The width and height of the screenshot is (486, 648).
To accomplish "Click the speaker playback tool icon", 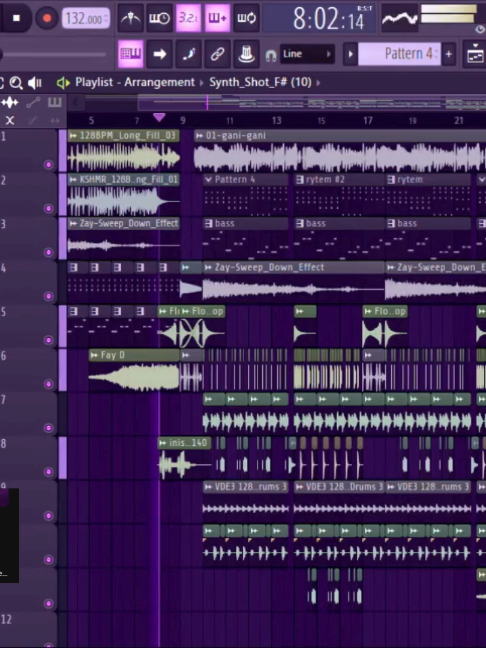I will click(35, 83).
